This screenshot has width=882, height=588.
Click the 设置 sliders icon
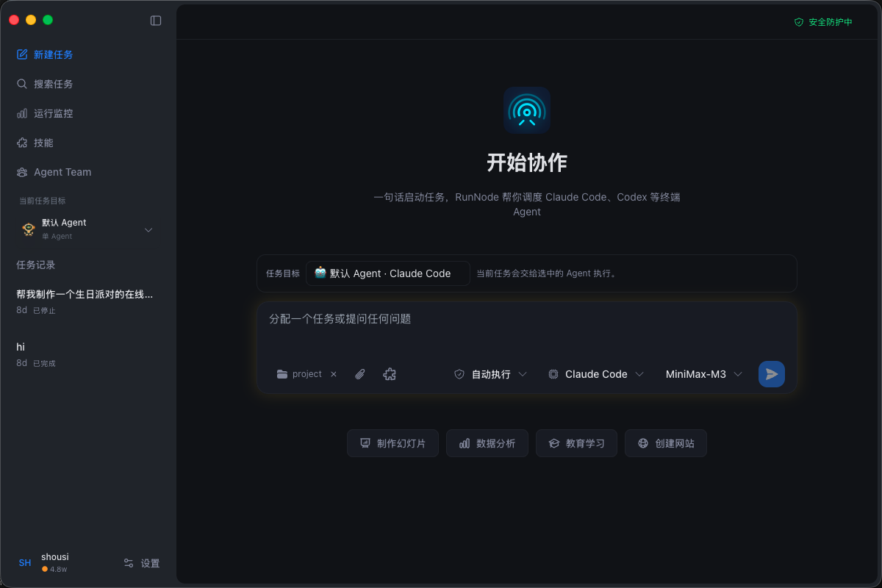129,563
